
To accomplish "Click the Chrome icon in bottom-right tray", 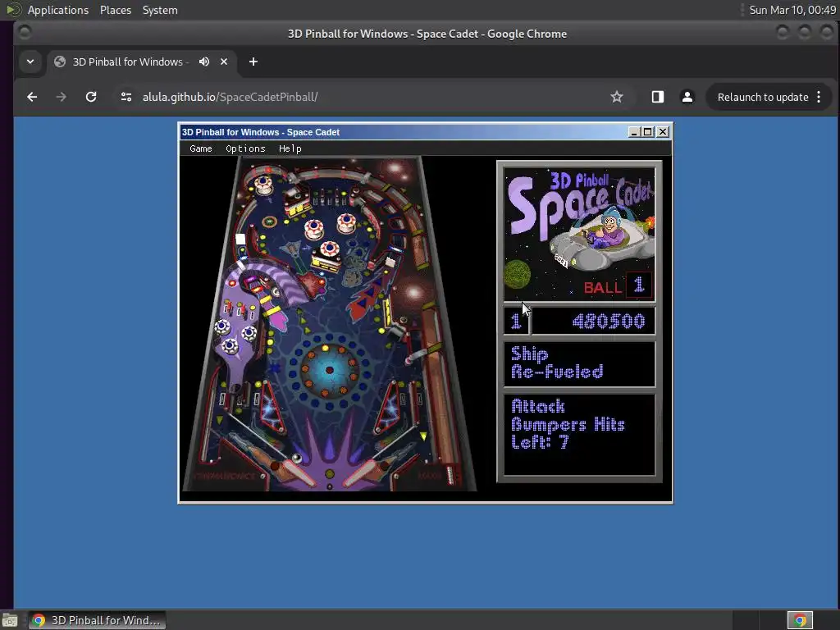I will point(800,620).
